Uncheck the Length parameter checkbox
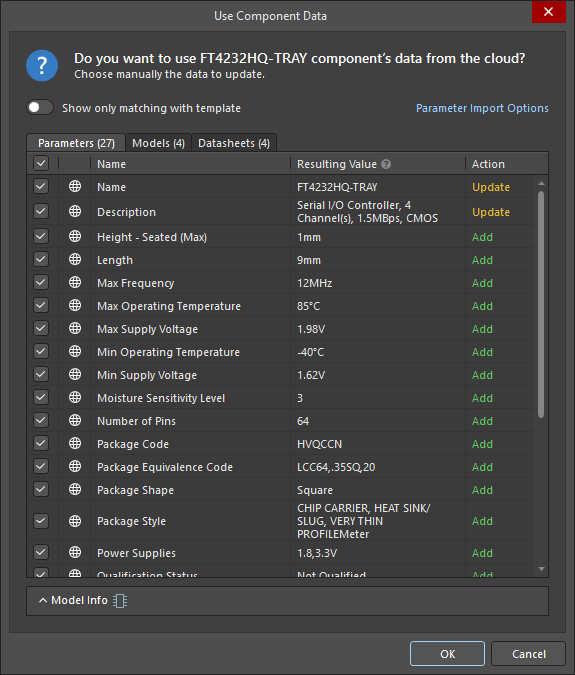 pos(41,260)
